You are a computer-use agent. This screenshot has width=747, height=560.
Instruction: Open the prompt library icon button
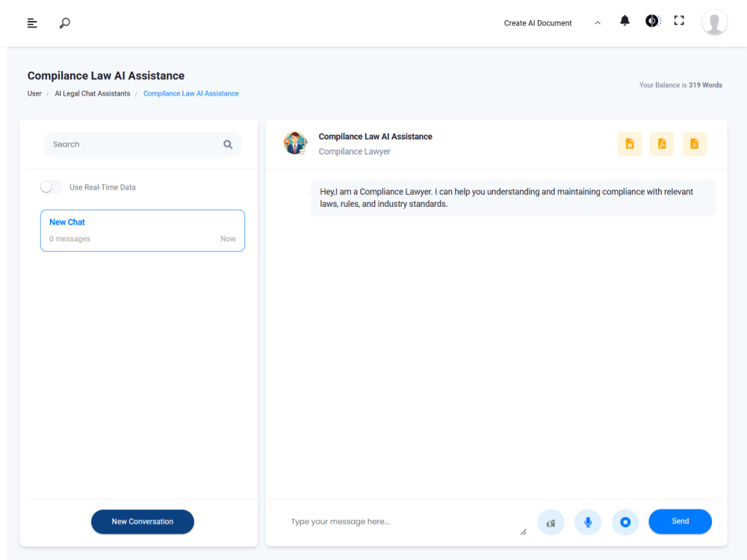551,523
